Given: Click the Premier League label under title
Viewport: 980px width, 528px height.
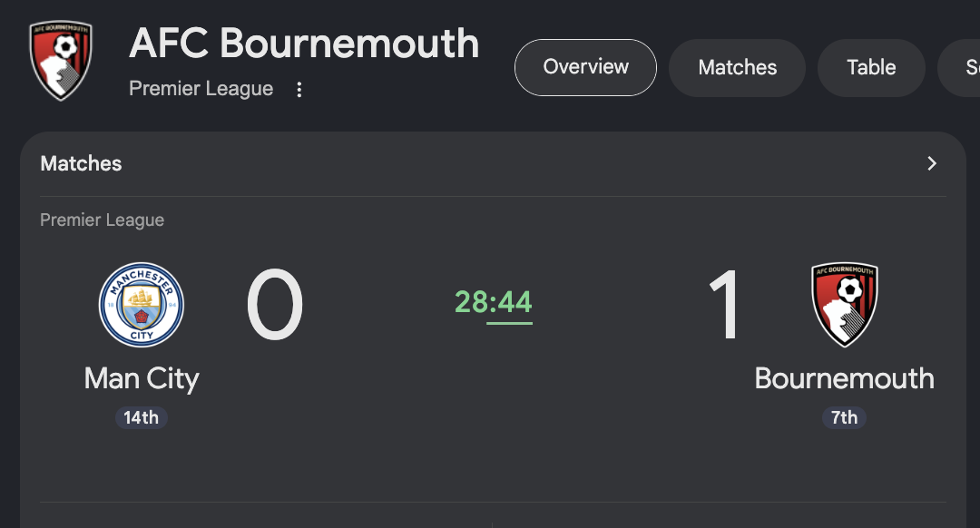Looking at the screenshot, I should point(201,89).
